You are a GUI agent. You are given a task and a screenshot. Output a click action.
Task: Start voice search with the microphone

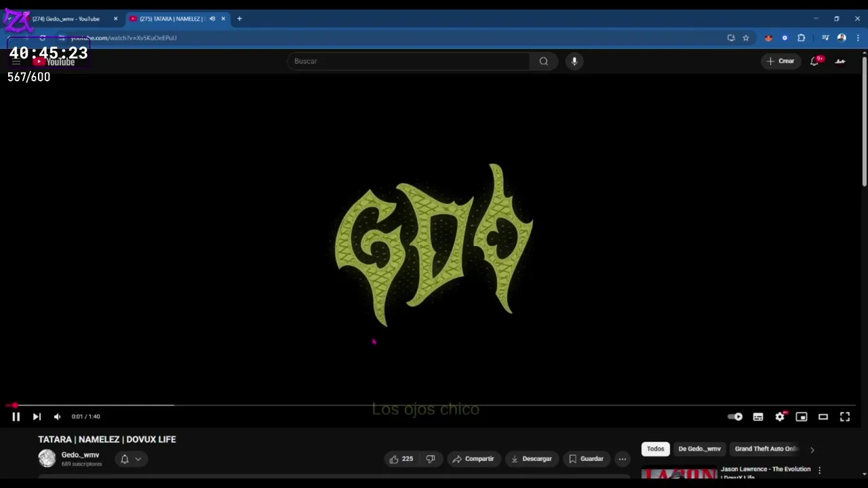(574, 61)
